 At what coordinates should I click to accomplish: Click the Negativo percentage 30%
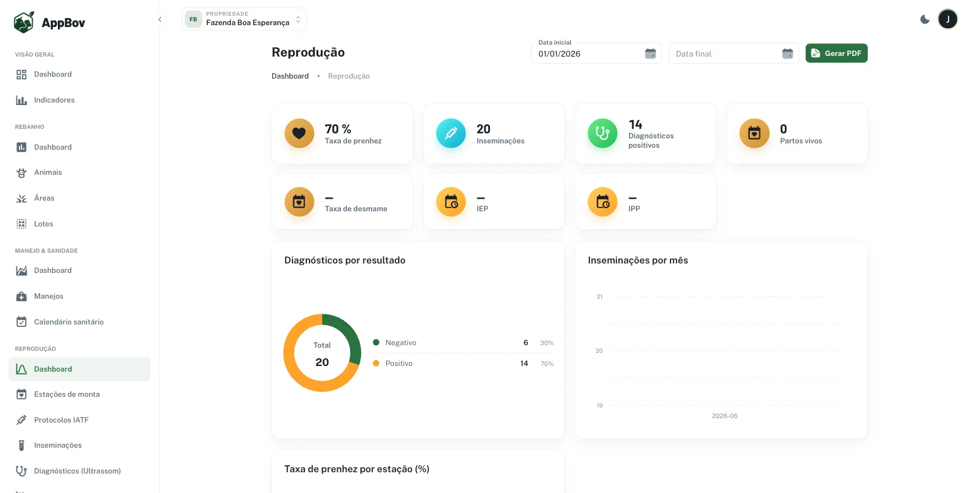click(547, 343)
